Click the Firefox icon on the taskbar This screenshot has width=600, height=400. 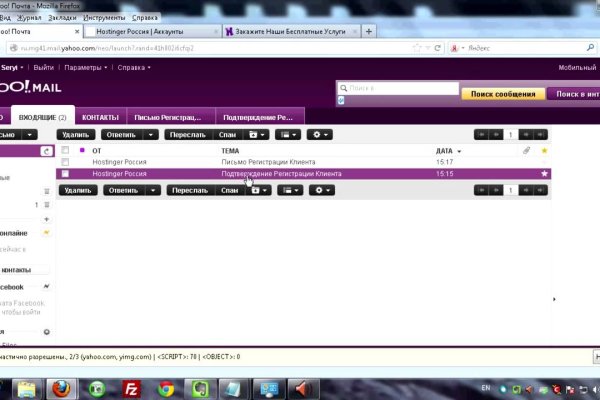tap(61, 389)
